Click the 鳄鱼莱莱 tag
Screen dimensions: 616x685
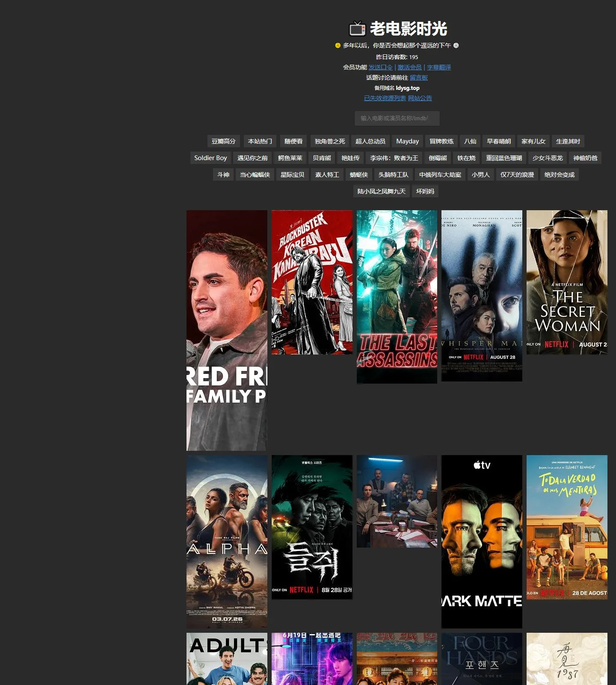290,158
